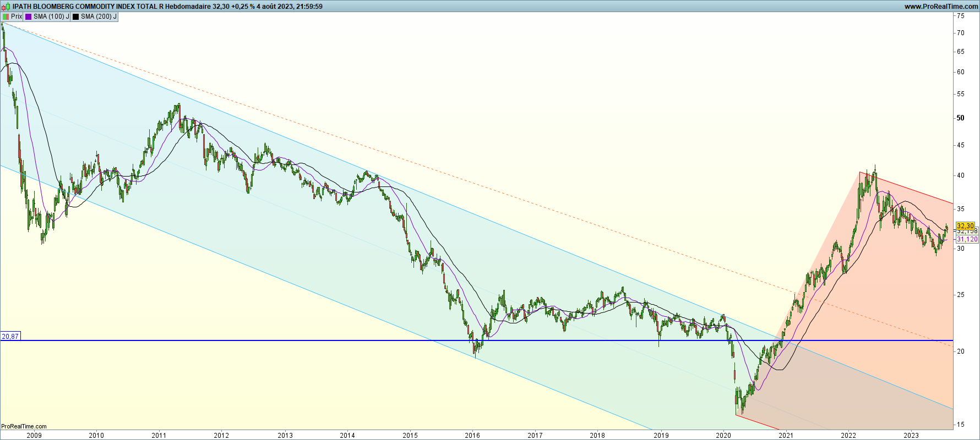The image size is (980, 440).
Task: Click the green-red Prix color swatch
Action: coord(6,16)
